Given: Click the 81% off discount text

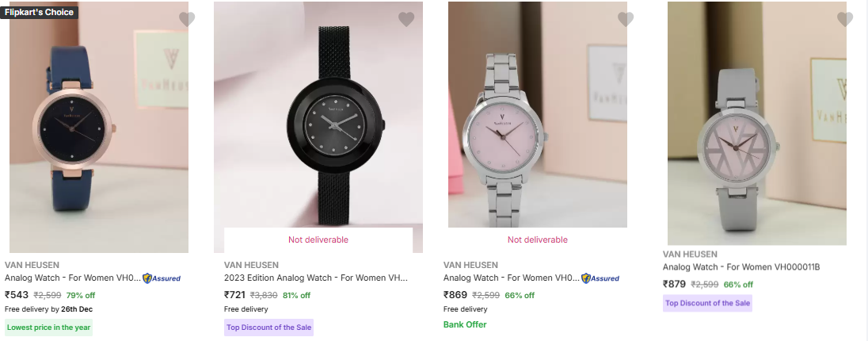Looking at the screenshot, I should pyautogui.click(x=296, y=295).
